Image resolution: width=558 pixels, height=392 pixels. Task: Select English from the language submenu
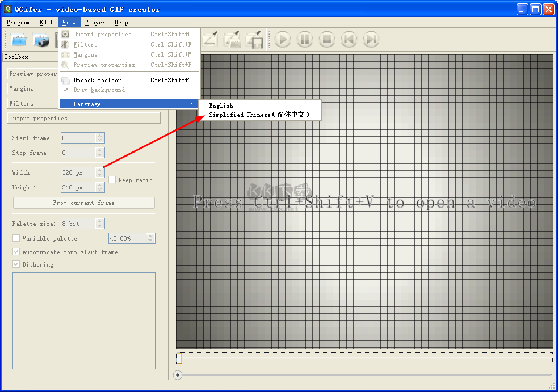[x=221, y=106]
